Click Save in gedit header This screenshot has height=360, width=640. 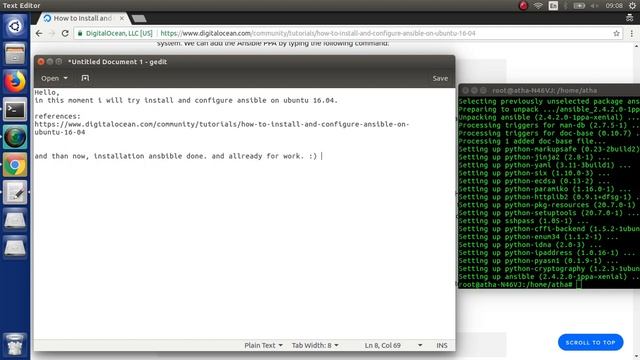pos(440,78)
